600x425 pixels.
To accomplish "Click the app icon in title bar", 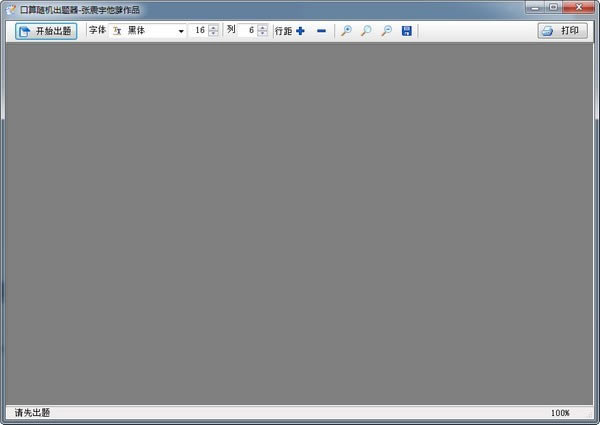I will (11, 8).
